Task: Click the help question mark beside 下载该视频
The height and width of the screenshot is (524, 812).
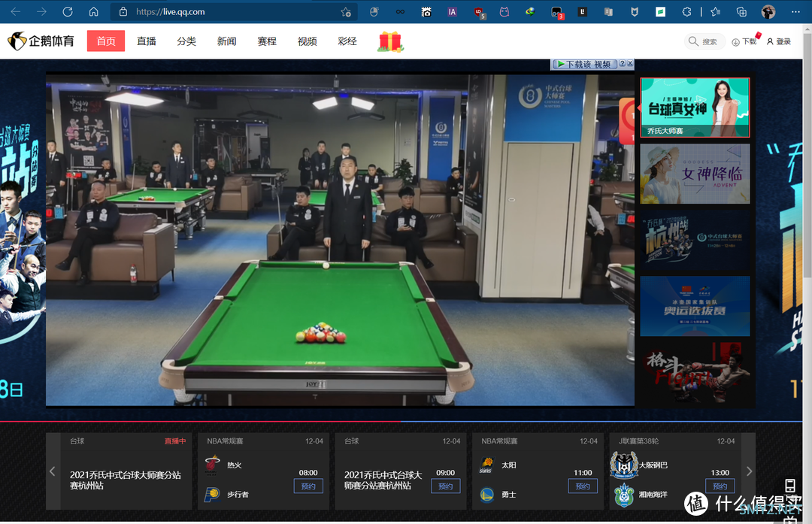Action: point(623,63)
